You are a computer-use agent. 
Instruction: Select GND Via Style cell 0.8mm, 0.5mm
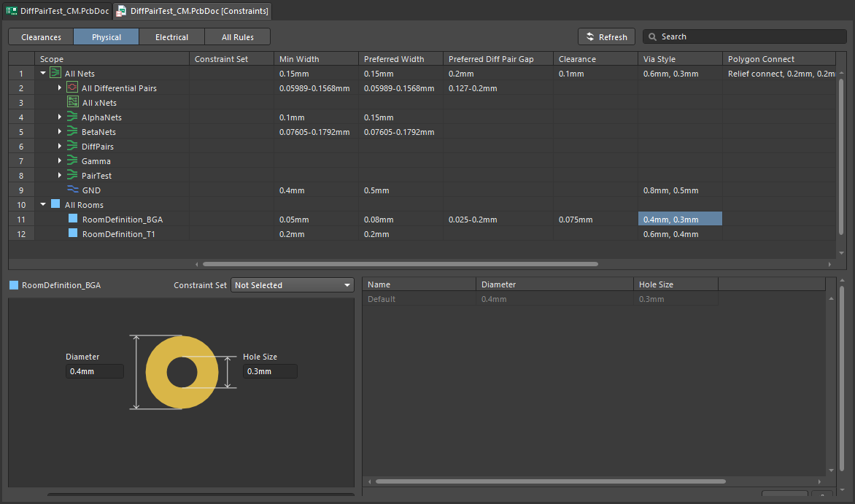click(x=680, y=190)
